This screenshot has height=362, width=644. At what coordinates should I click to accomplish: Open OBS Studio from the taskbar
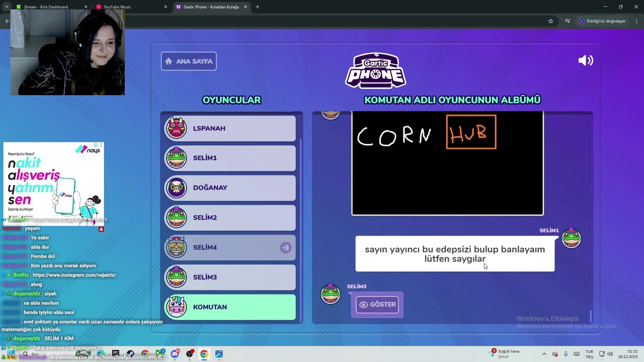tap(190, 354)
